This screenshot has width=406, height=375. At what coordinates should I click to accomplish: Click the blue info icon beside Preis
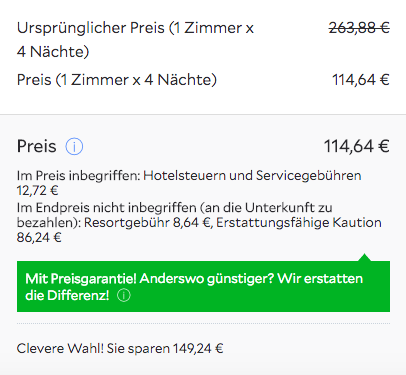point(74,147)
